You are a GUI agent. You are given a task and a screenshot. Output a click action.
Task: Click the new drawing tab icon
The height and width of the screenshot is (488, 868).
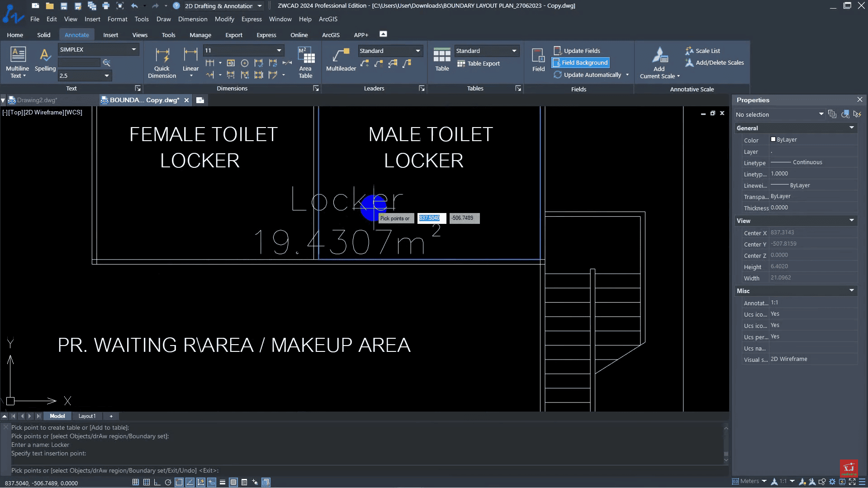click(x=200, y=100)
